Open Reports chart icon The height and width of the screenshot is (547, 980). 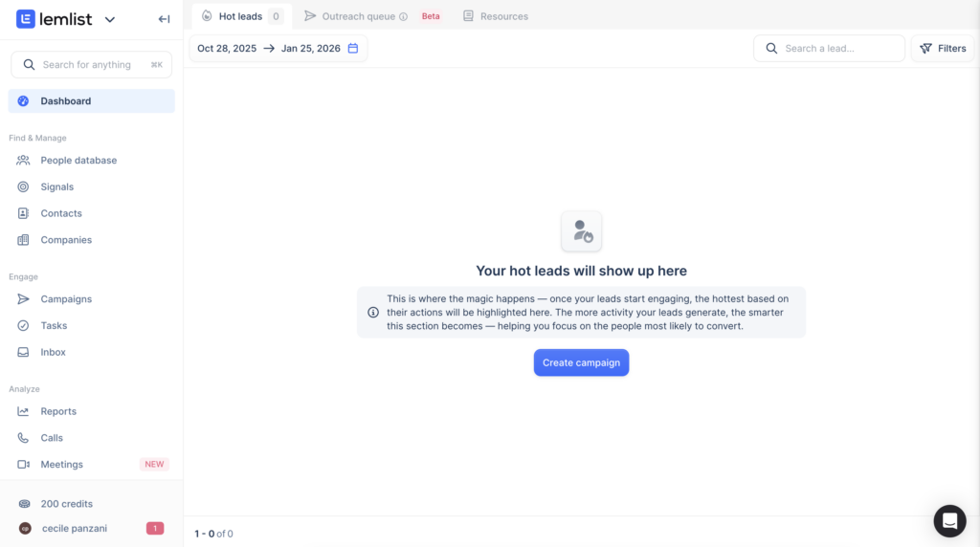point(23,411)
